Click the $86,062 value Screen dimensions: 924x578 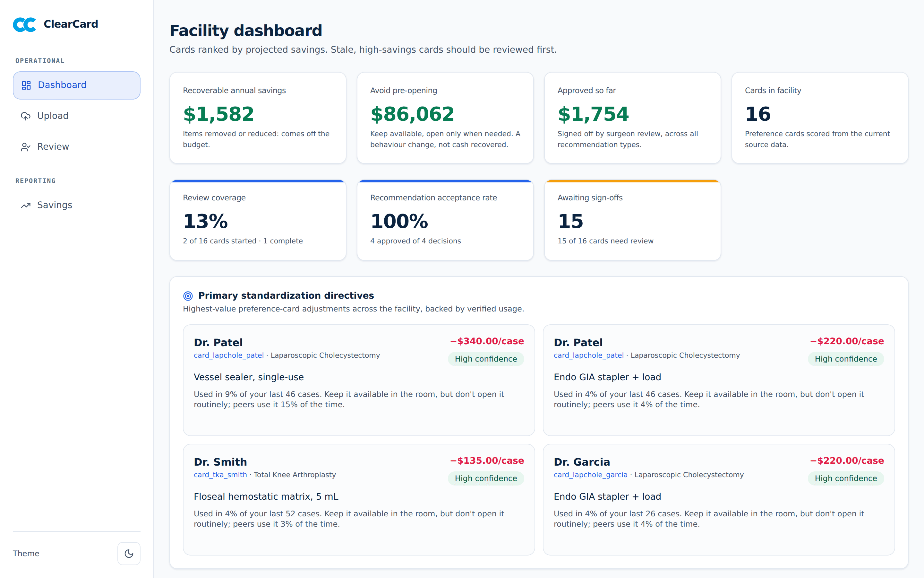(412, 114)
